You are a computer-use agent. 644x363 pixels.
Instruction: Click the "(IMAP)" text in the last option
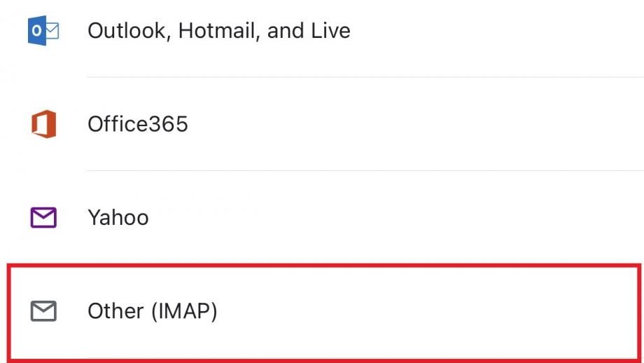click(184, 311)
